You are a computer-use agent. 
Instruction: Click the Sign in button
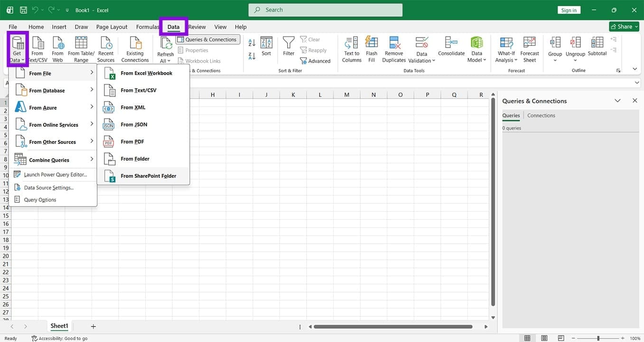point(569,10)
